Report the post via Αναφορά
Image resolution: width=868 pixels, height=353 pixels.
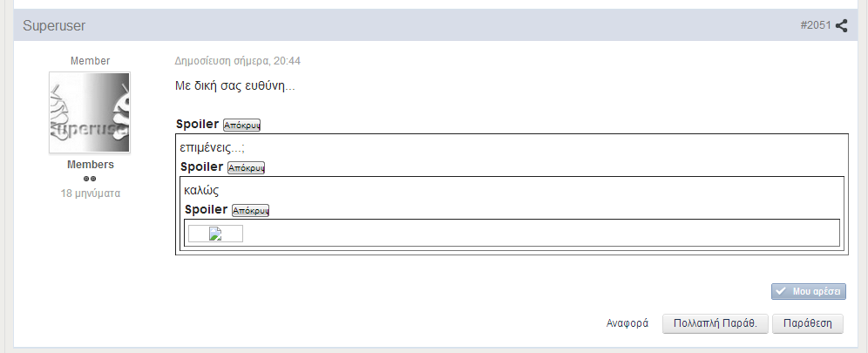627,323
